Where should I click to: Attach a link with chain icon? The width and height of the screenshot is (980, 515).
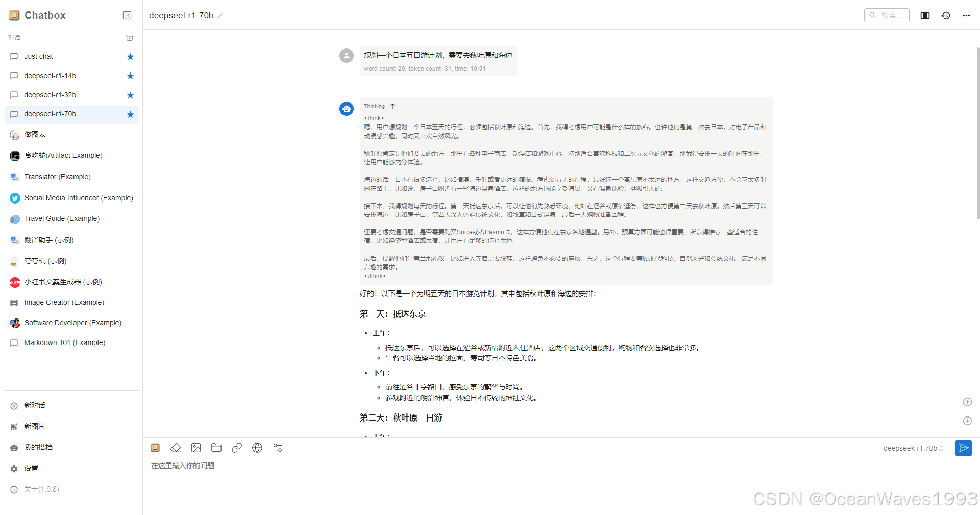click(x=237, y=448)
